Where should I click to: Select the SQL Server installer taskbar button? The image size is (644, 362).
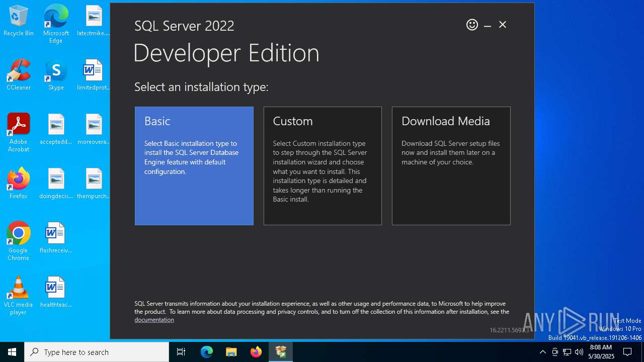click(x=281, y=352)
